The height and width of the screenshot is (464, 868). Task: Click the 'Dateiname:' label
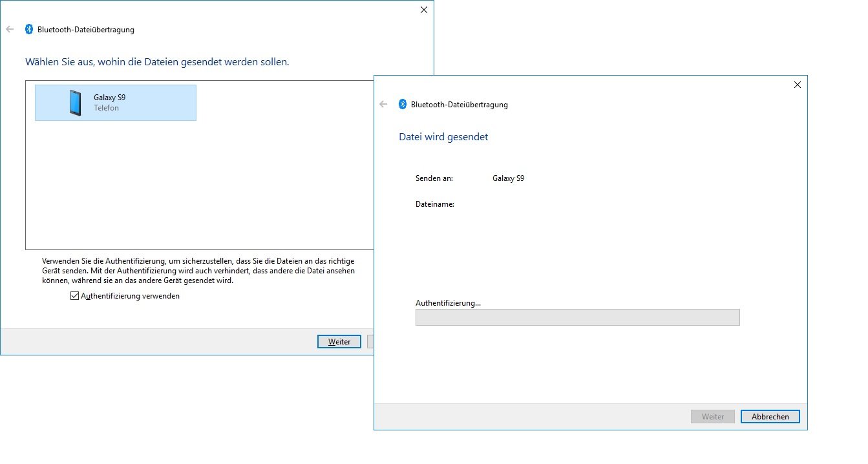point(435,204)
